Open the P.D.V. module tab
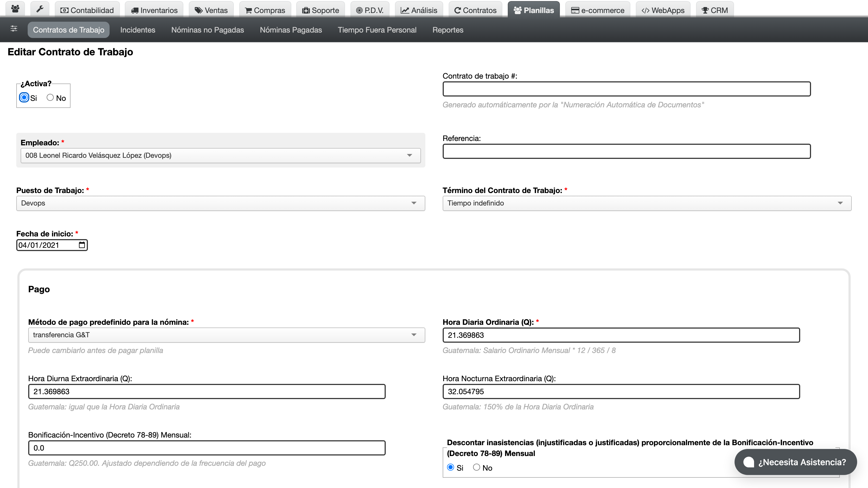The height and width of the screenshot is (488, 868). pos(370,10)
